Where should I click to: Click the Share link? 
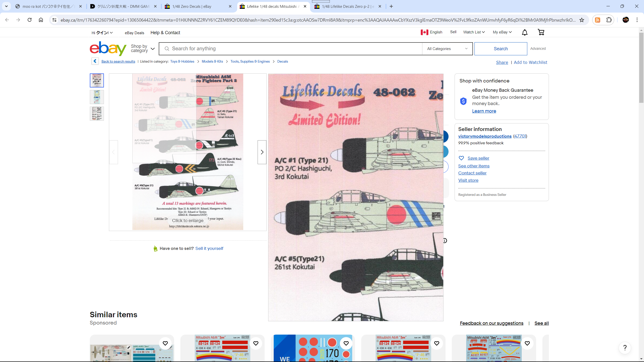click(x=502, y=62)
